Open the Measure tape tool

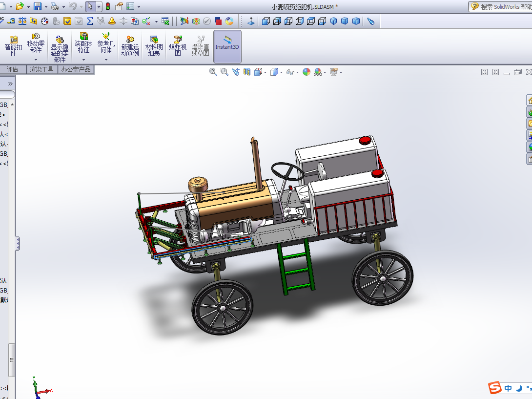tap(11, 21)
